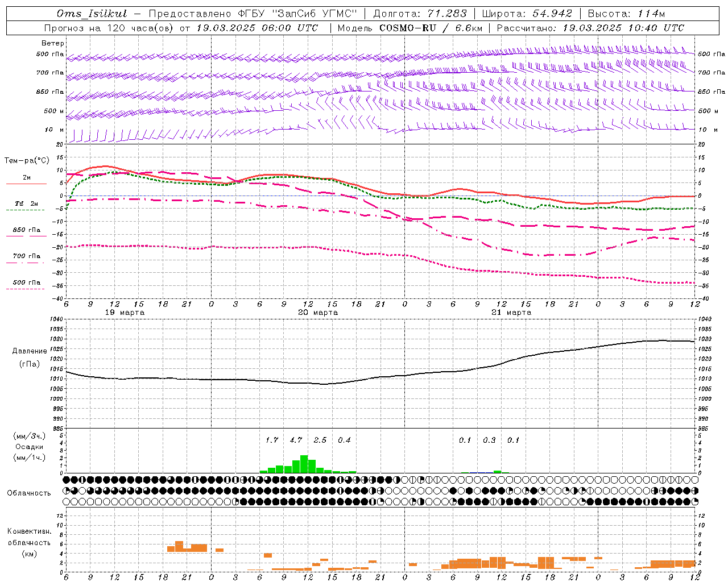Click the computed time Рассчитано: 19.03.2025 10:40 UTC
Screen dimensions: 728x582
[590, 28]
